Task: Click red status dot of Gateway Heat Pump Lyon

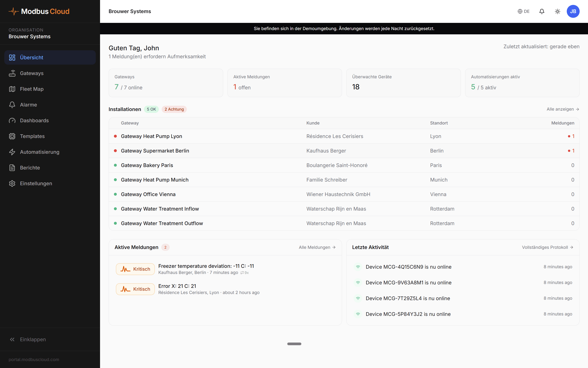Action: pos(115,136)
